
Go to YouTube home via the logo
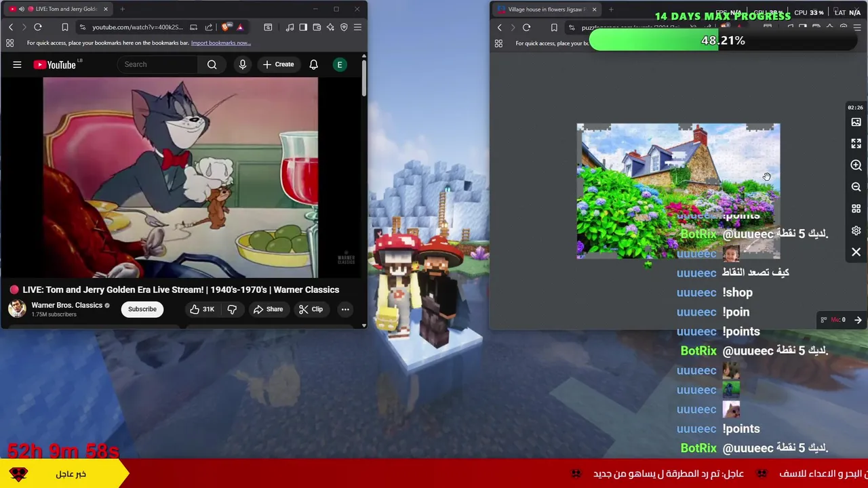(54, 64)
